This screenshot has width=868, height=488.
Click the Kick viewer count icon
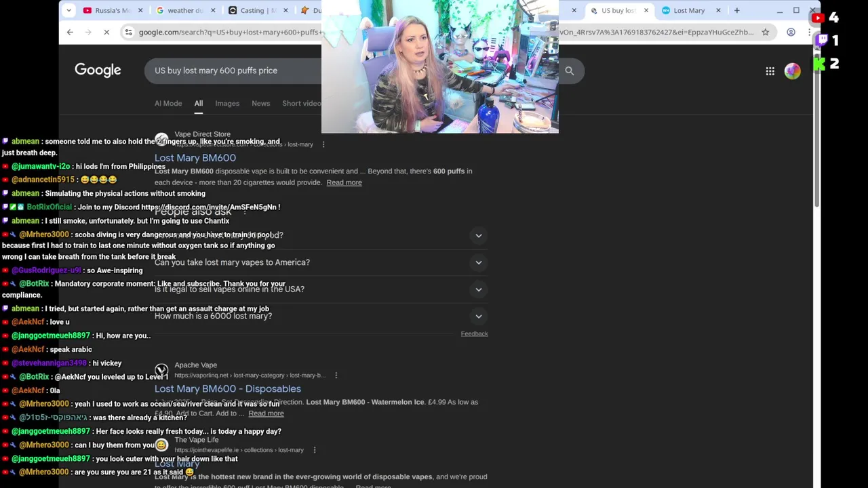pyautogui.click(x=819, y=64)
